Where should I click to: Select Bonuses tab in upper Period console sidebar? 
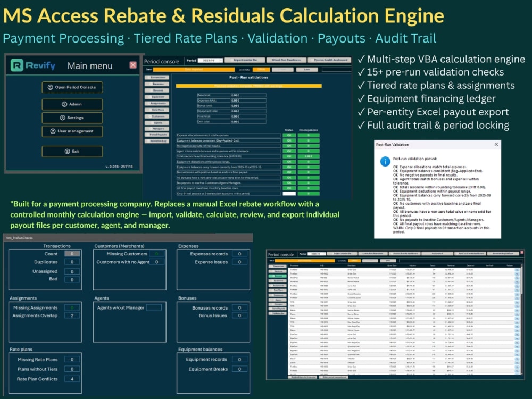point(157,90)
